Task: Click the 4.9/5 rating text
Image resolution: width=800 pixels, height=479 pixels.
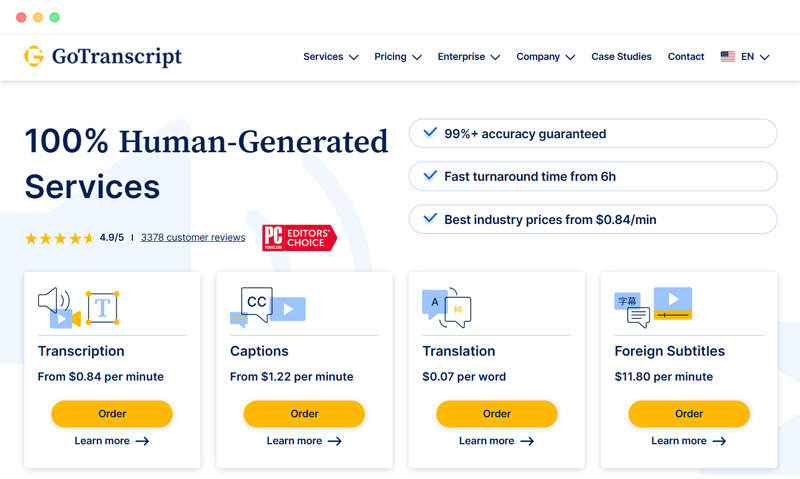Action: click(112, 238)
